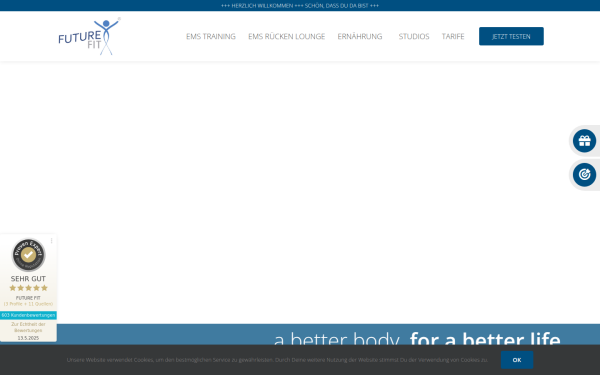Click the cookie notice text
Image resolution: width=600 pixels, height=375 pixels.
277,360
